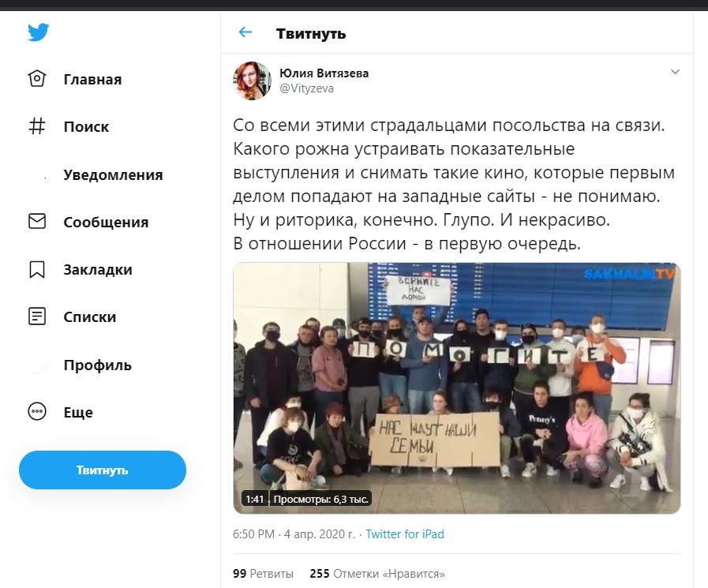This screenshot has width=708, height=588.
Task: Open the Twitter for iPad link
Action: (405, 534)
